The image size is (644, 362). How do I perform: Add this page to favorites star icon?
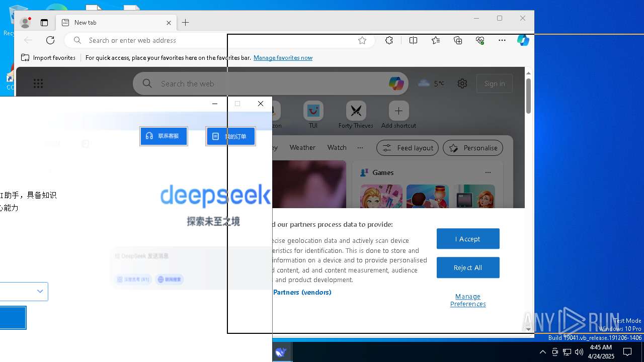(362, 40)
